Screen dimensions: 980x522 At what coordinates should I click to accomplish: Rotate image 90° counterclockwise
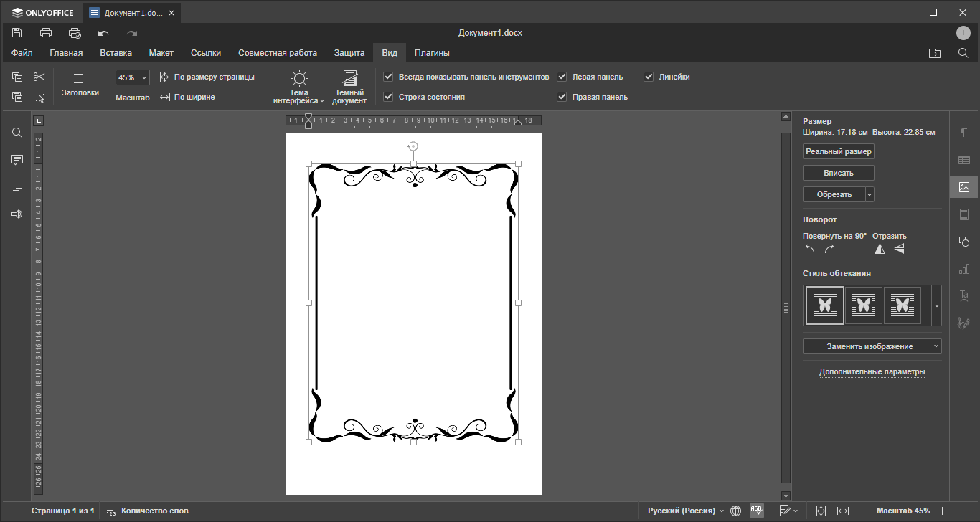810,250
